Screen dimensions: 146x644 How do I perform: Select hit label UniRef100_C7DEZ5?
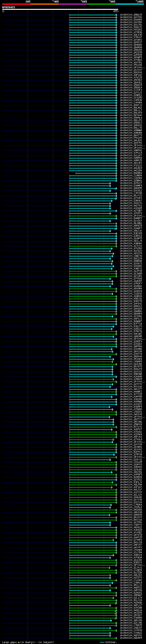pos(131,625)
